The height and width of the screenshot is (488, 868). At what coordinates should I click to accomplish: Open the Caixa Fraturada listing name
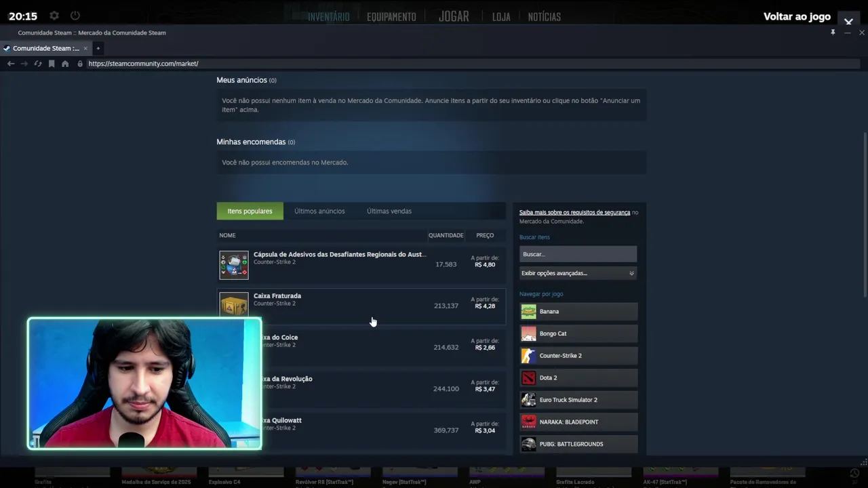click(x=277, y=296)
